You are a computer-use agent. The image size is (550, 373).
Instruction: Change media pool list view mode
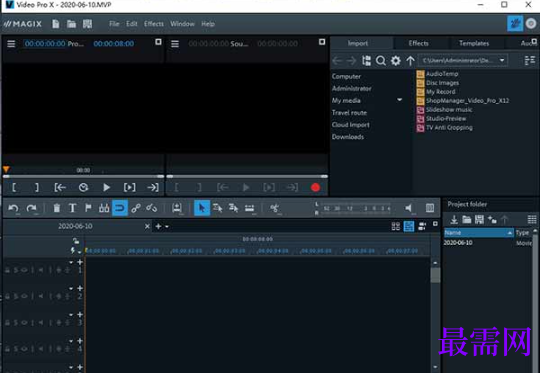pyautogui.click(x=530, y=60)
